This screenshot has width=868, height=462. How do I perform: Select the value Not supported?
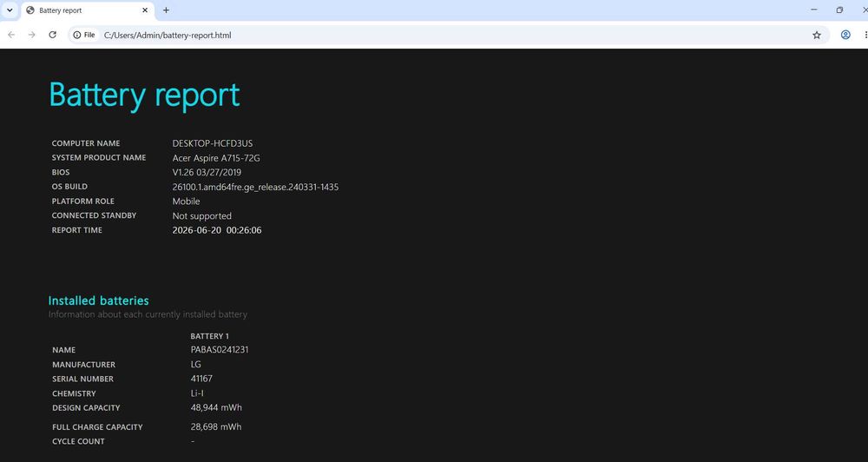click(202, 216)
